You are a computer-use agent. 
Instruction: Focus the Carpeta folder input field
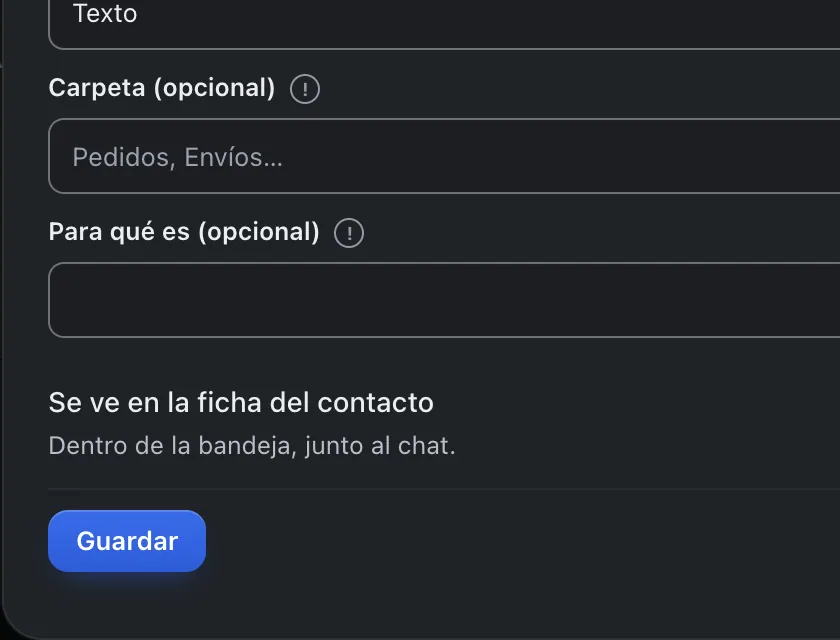444,156
